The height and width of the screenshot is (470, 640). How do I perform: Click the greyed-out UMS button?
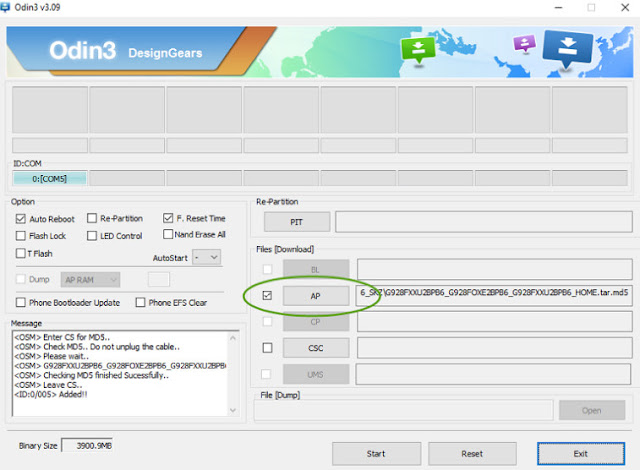click(x=316, y=374)
